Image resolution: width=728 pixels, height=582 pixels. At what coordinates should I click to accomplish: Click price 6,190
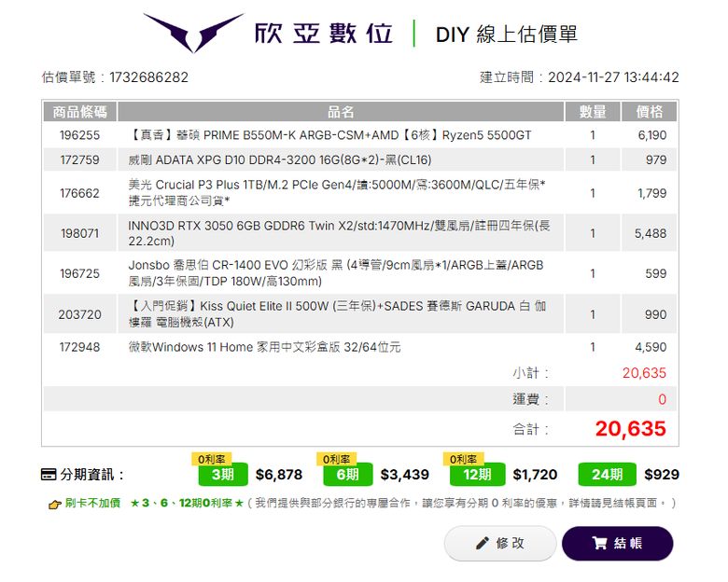(652, 135)
